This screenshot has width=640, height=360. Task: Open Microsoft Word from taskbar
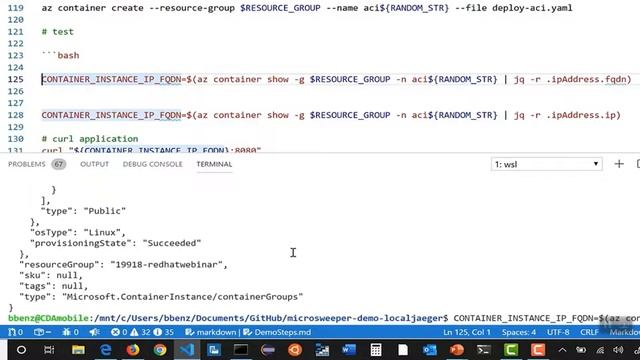click(x=349, y=350)
